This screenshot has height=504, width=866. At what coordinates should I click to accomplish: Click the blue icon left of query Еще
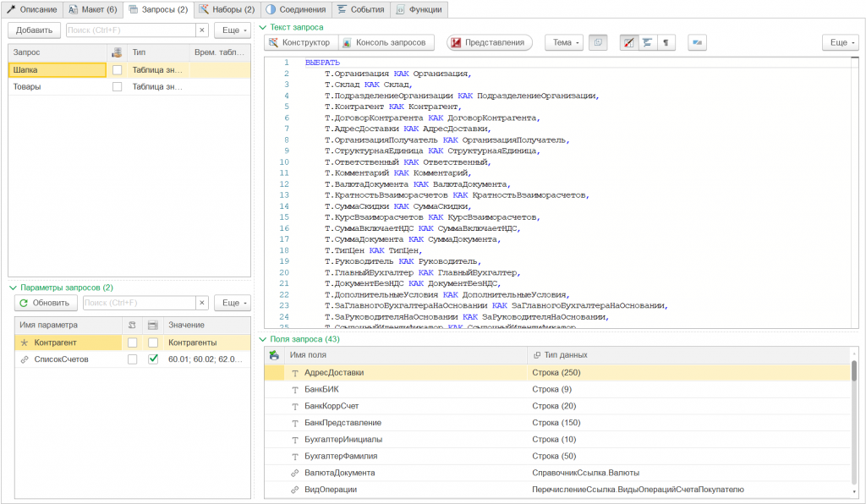(x=697, y=42)
